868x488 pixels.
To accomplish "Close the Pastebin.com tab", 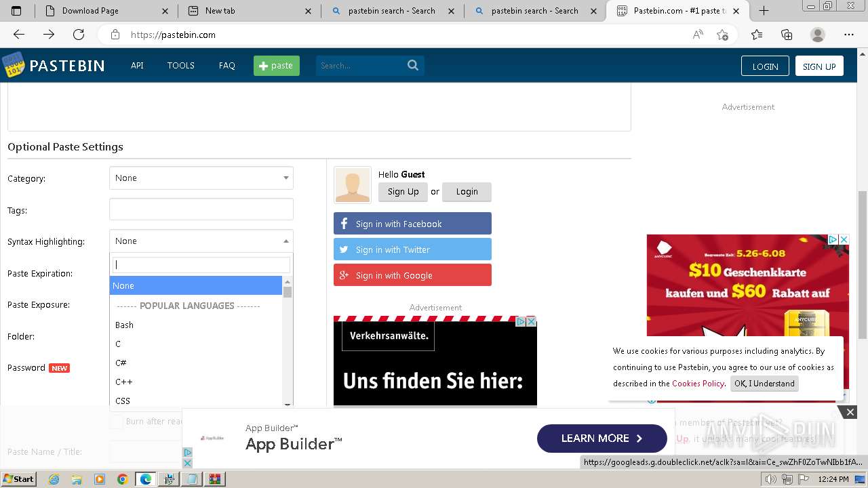I will pyautogui.click(x=736, y=11).
